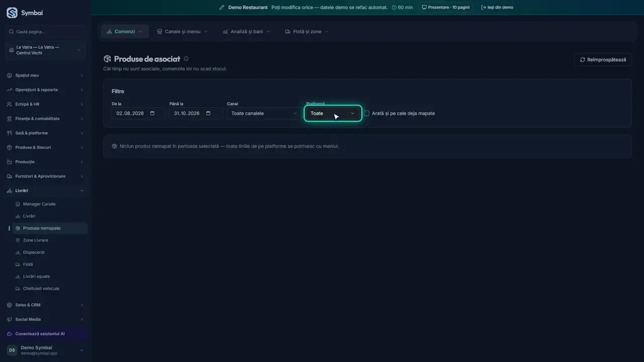Viewport: 644px width, 362px height.
Task: Click the Flotă truck icon in sidebar
Action: pyautogui.click(x=18, y=264)
